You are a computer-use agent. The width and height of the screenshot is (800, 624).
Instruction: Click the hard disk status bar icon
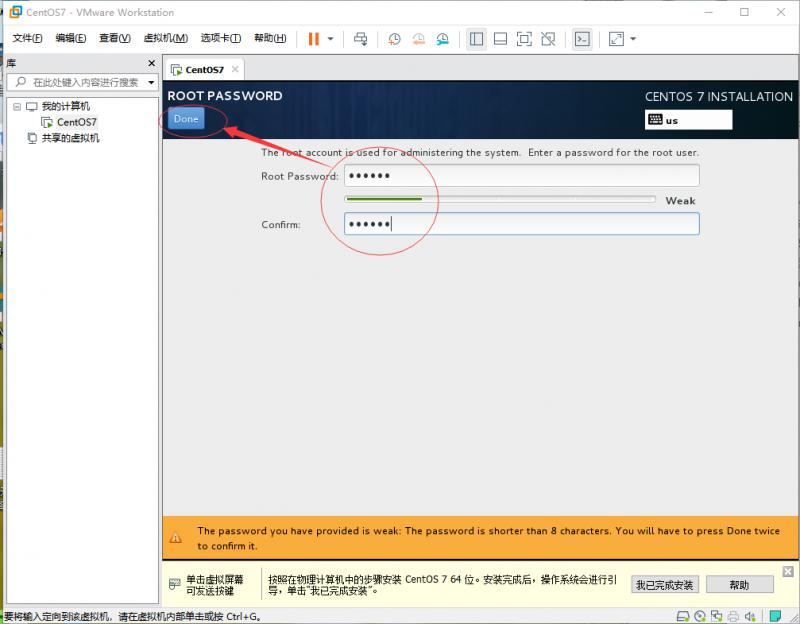click(x=683, y=616)
